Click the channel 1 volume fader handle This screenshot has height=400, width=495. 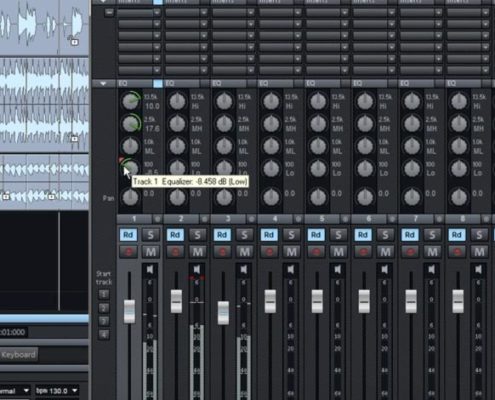point(129,311)
